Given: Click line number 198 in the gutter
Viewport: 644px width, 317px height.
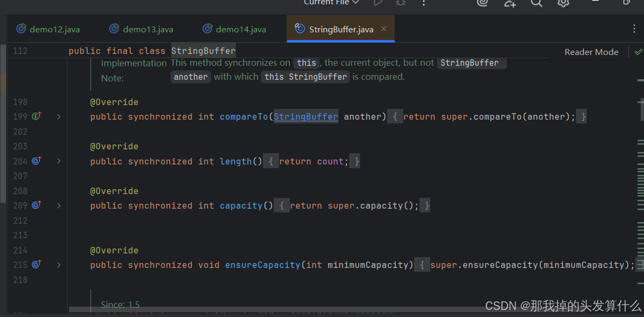Looking at the screenshot, I should (x=20, y=102).
